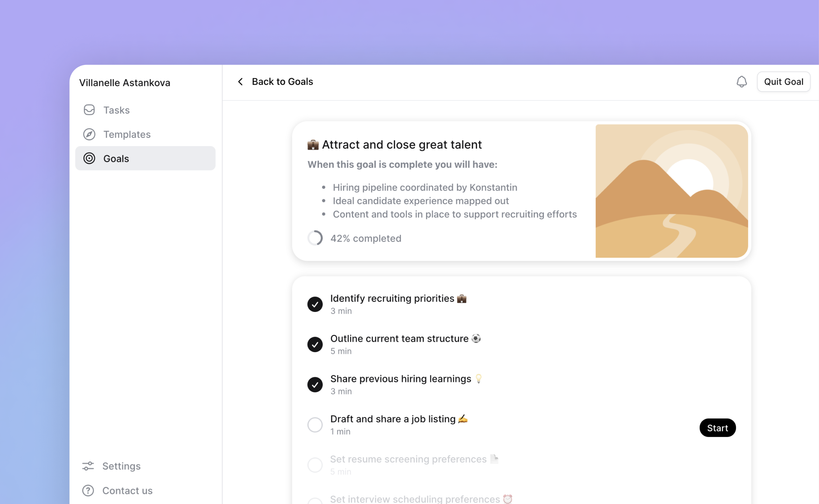Click the Tasks inbox icon

89,110
